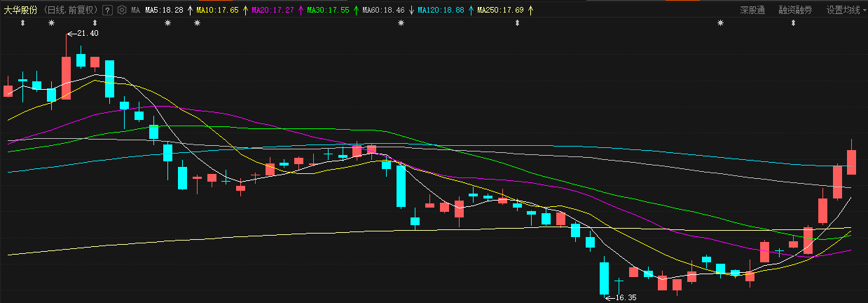The height and width of the screenshot is (303, 868).
Task: Click the double-arrow marker above 21.40 label
Action: click(x=95, y=24)
